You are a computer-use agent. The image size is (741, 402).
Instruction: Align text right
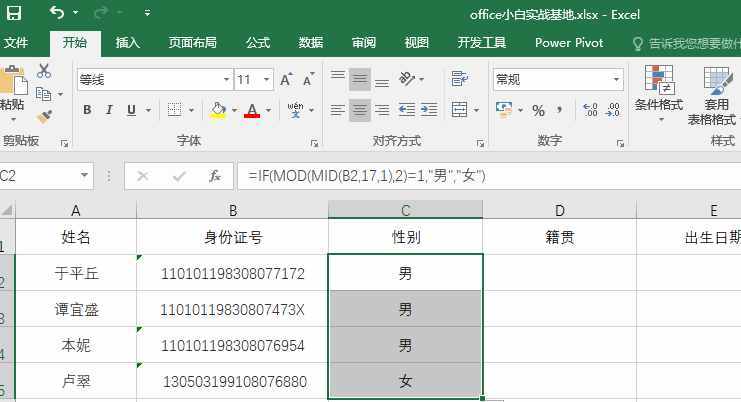pyautogui.click(x=382, y=110)
